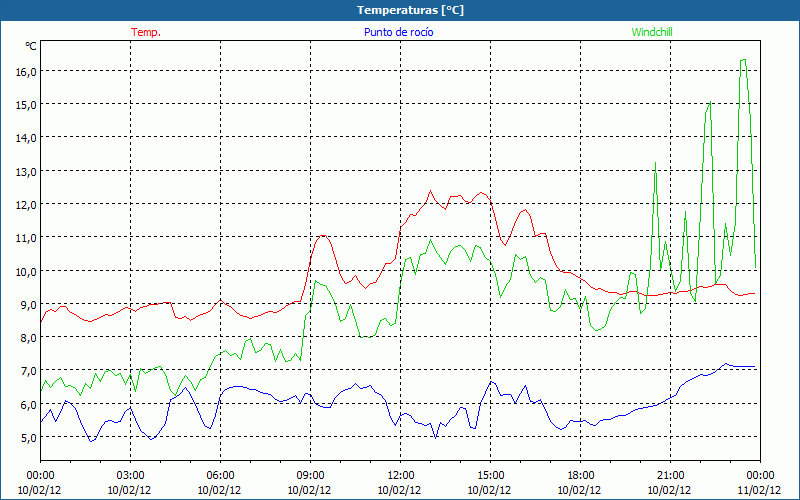
Task: Select the 9,0 y-axis value
Action: pyautogui.click(x=29, y=305)
